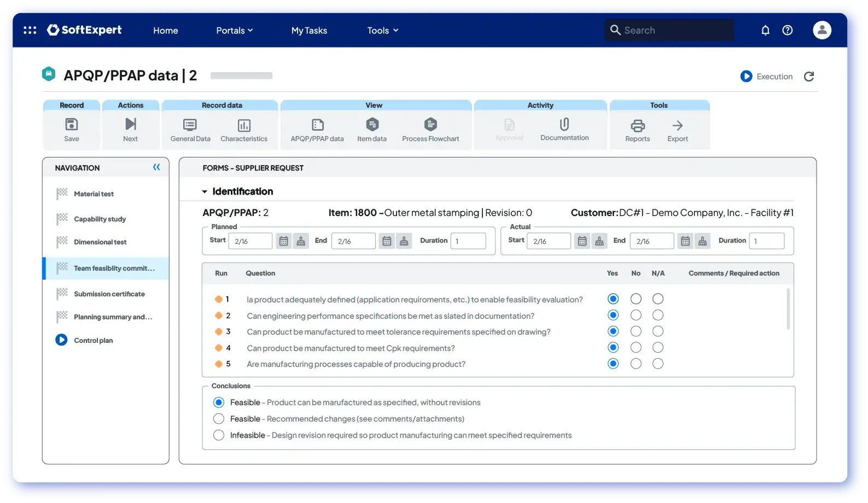Select No for question 4 Cpk requirements

pyautogui.click(x=636, y=348)
